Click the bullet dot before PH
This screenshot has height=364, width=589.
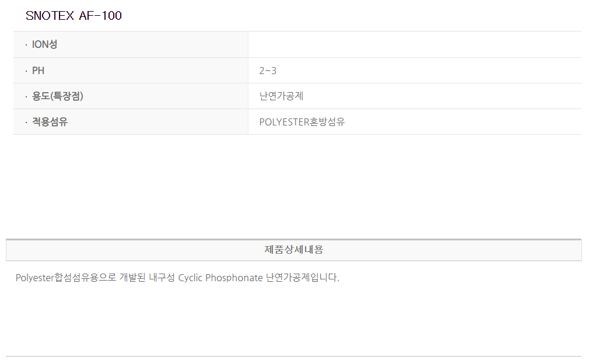click(x=26, y=71)
